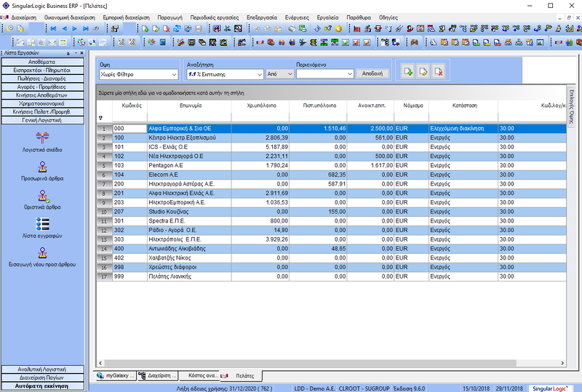
Task: Expand Εισπρακτέοι - Πληρωτέοι section
Action: click(43, 70)
